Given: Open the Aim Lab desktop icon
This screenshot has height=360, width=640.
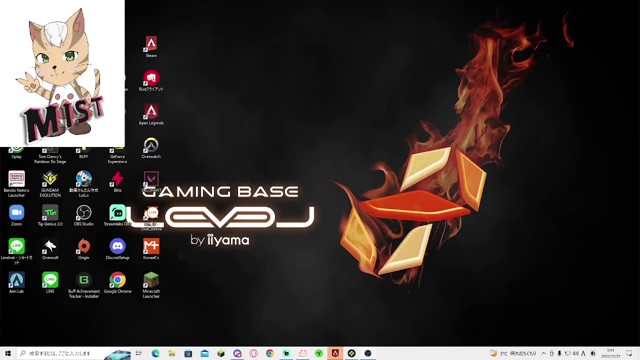Looking at the screenshot, I should pos(17,282).
